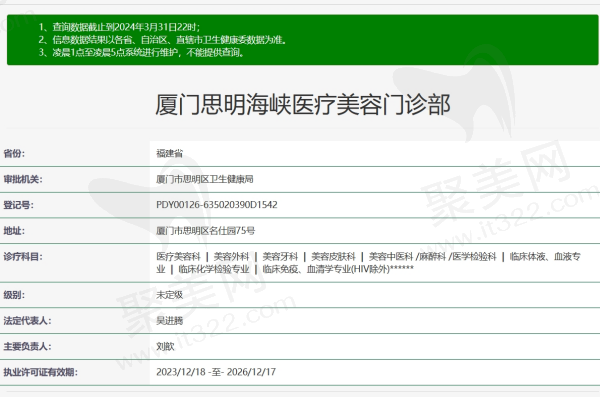The height and width of the screenshot is (397, 600).
Task: Select the address 厦门市思明区名仕园75号
Action: coord(205,230)
